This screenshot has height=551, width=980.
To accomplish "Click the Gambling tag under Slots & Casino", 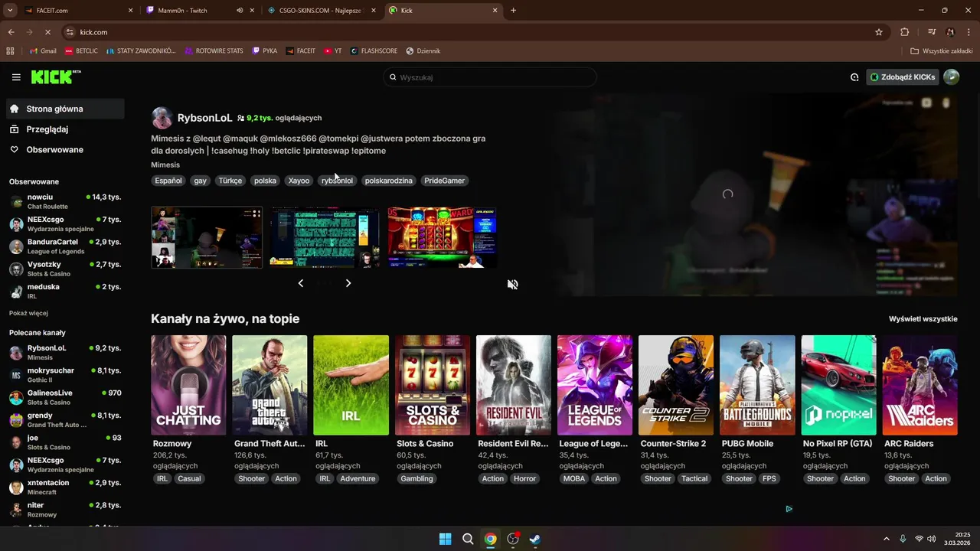I will coord(416,478).
